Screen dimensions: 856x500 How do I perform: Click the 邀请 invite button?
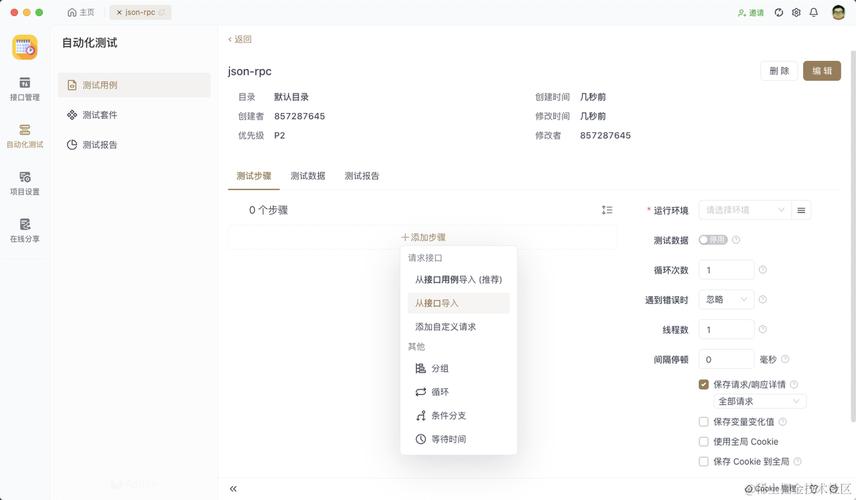[x=751, y=13]
